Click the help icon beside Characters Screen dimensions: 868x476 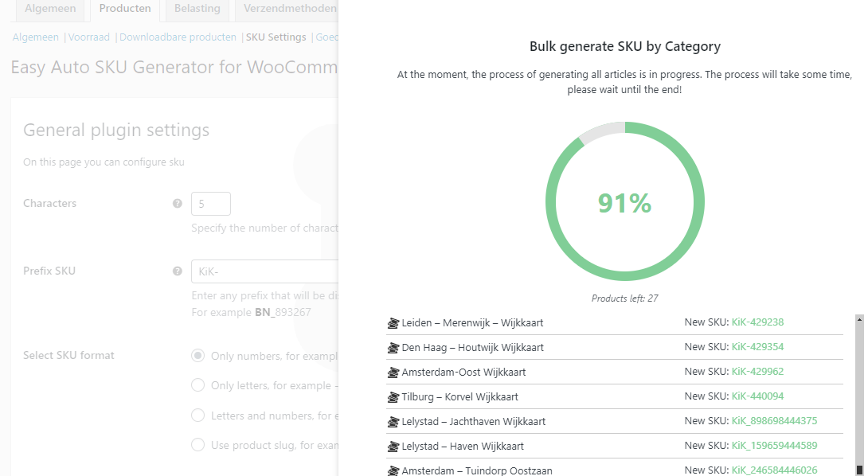(177, 204)
